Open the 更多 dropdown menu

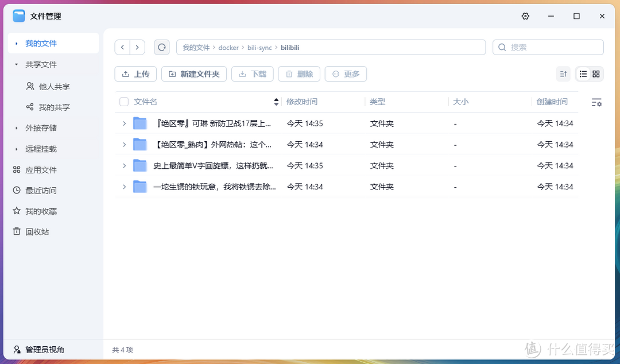click(x=346, y=73)
